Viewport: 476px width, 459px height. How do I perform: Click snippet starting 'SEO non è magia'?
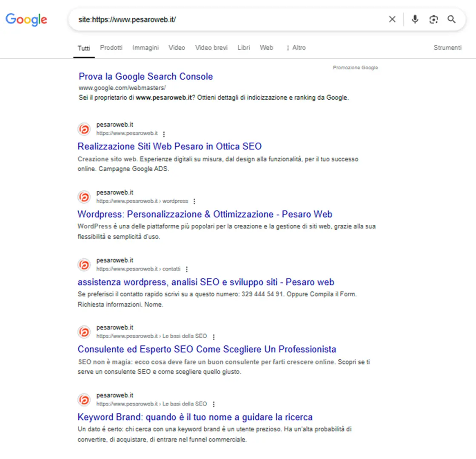point(224,367)
